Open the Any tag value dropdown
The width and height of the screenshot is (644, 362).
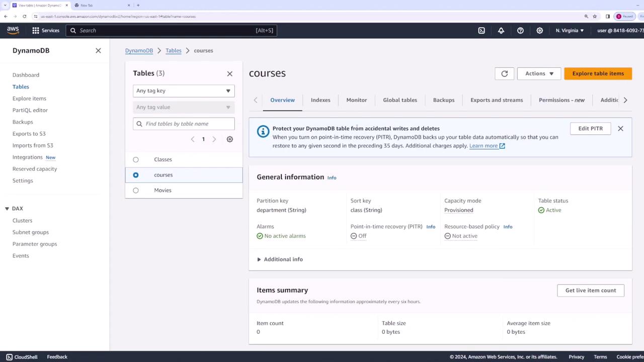pos(184,107)
